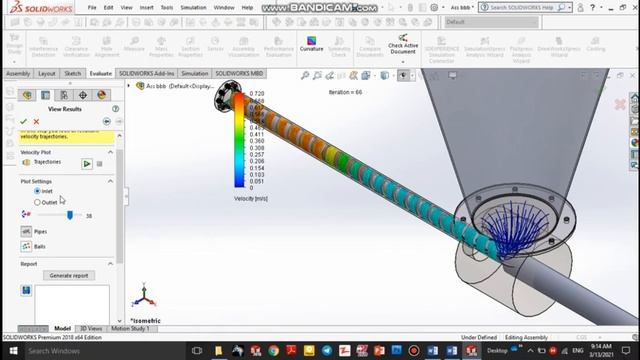640x360 pixels.
Task: Cancel View Results with the red X
Action: tap(36, 121)
